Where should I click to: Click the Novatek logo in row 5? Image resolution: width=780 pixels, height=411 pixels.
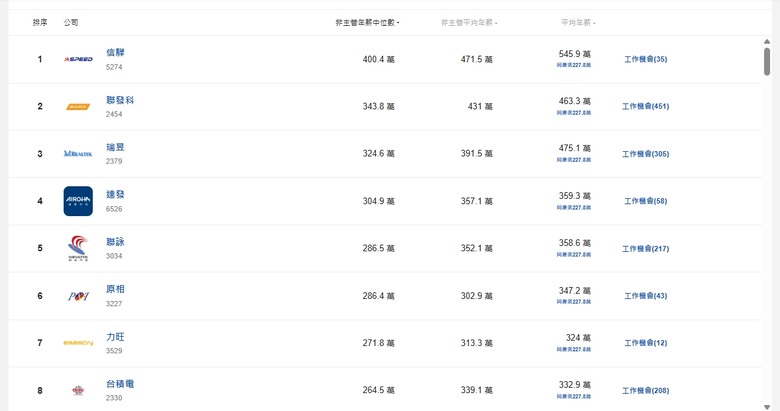[x=78, y=248]
